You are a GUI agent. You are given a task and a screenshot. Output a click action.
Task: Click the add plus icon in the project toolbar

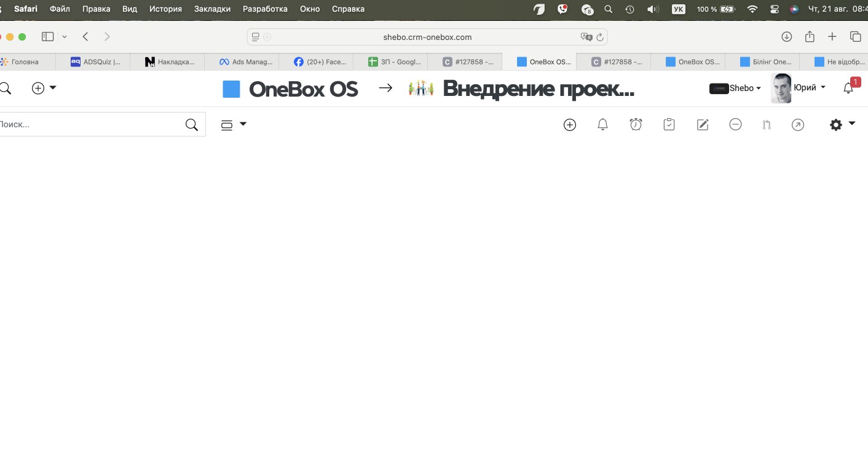(570, 125)
